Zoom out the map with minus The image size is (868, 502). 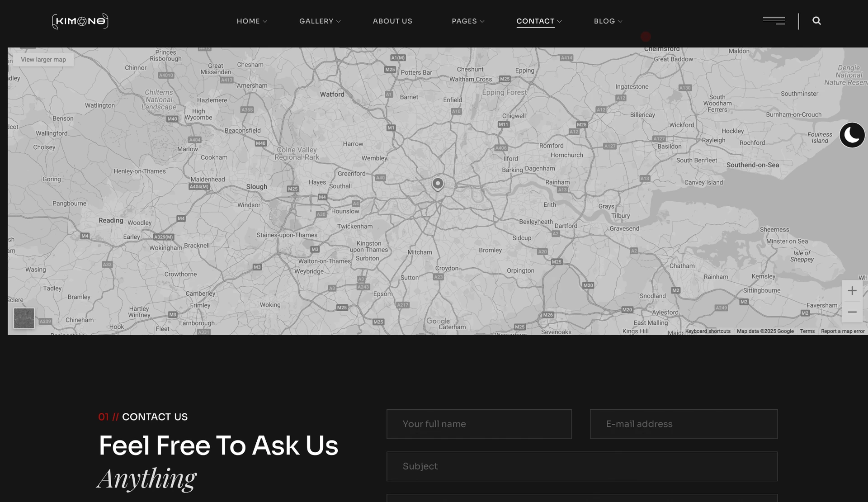coord(852,312)
